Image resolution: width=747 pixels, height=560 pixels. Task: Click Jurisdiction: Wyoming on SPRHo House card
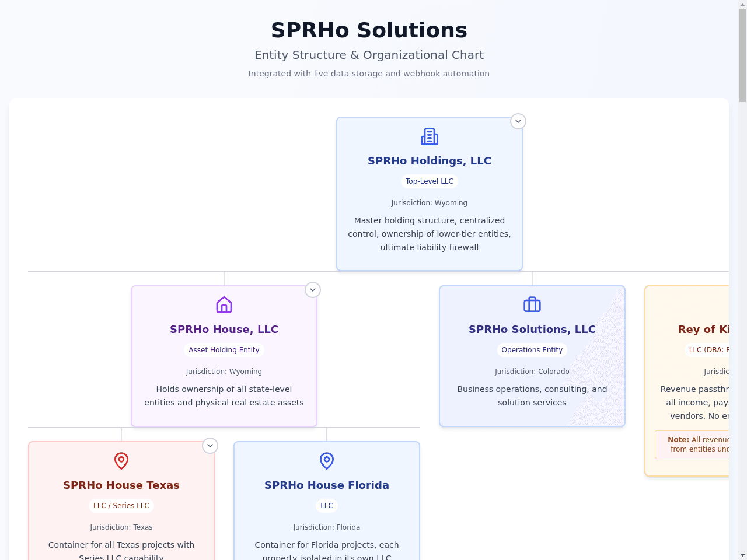pos(224,372)
